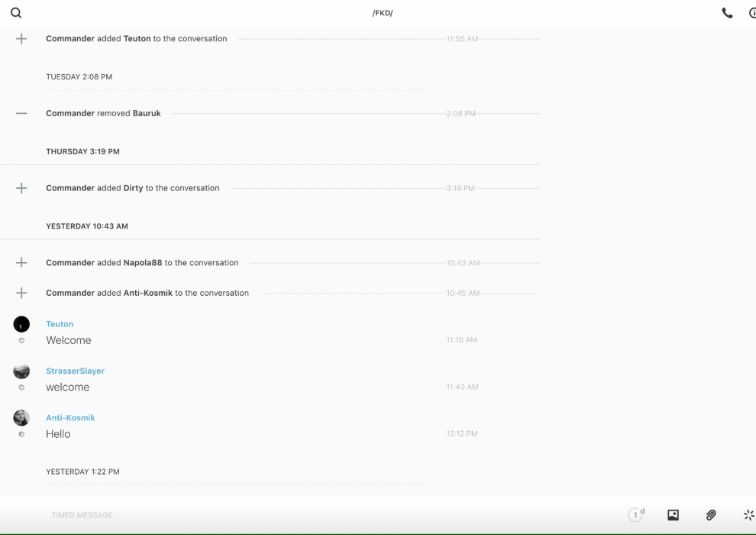Click Teuton's black avatar

point(21,324)
